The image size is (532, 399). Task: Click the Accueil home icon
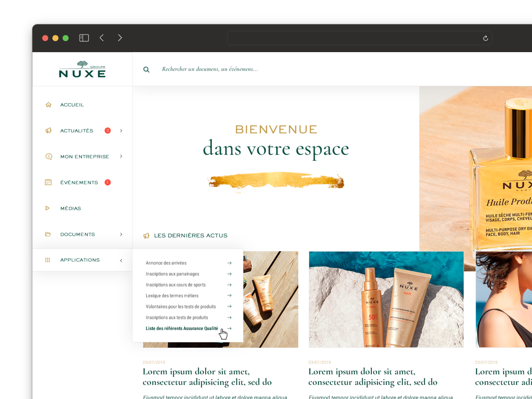pos(48,105)
